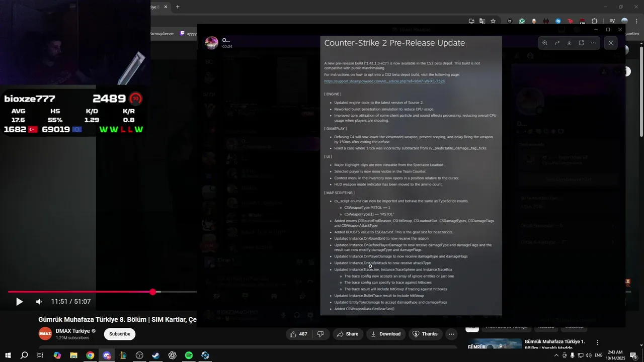Click the black cat extension icon
This screenshot has width=644, height=362.
[x=510, y=21]
